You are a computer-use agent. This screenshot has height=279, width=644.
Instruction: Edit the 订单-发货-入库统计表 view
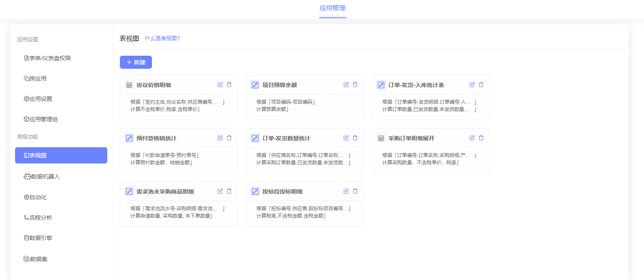point(472,85)
